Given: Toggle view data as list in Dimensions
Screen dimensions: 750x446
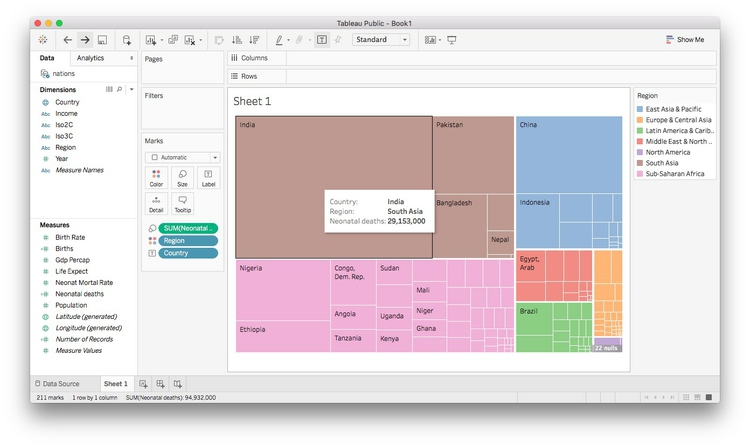Looking at the screenshot, I should (110, 89).
